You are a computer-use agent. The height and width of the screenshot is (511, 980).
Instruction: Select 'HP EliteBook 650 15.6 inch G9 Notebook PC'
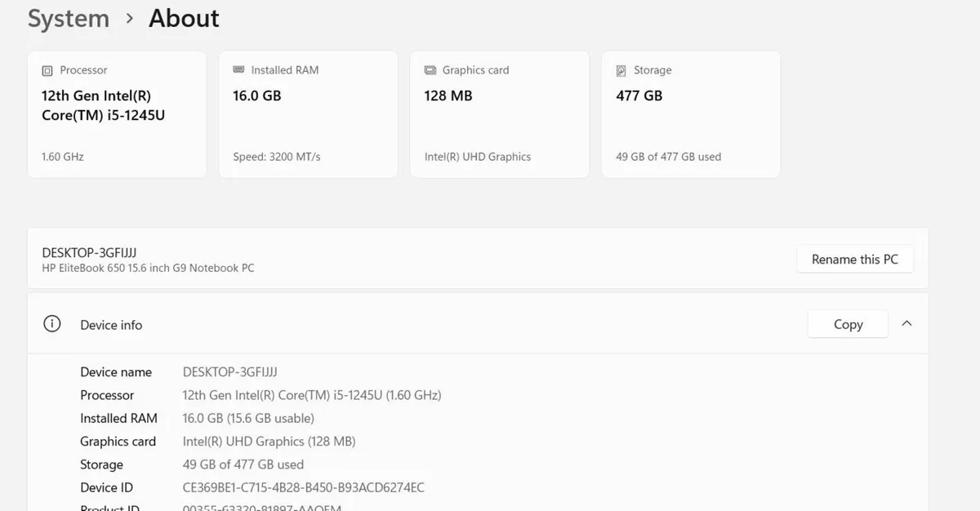pos(148,268)
